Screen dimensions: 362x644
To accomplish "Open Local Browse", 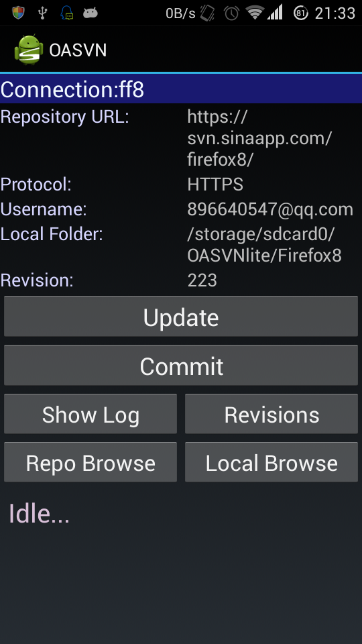I will [x=271, y=462].
